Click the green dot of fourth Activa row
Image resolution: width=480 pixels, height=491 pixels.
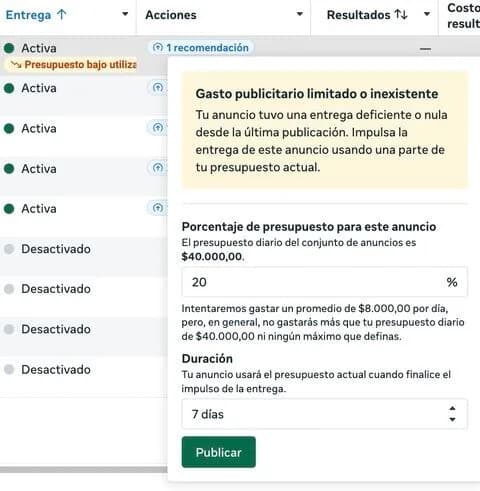[9, 169]
